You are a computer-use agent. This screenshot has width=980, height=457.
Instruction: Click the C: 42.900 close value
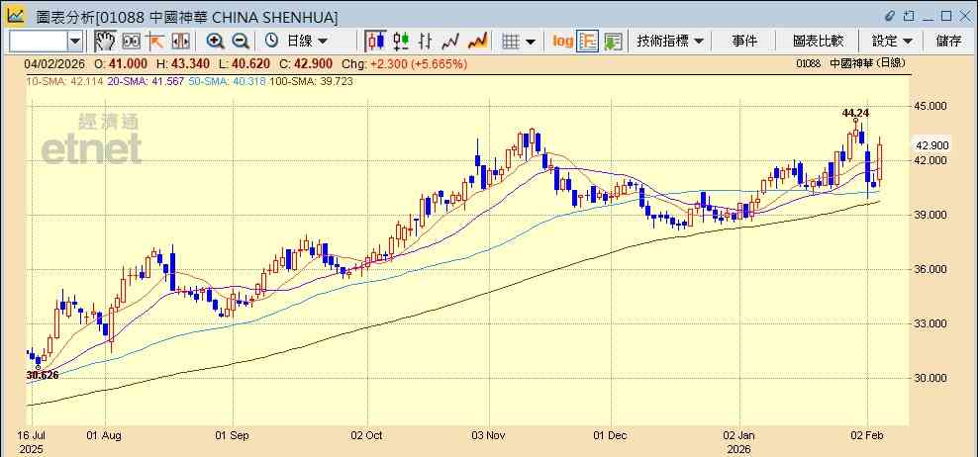click(x=308, y=63)
